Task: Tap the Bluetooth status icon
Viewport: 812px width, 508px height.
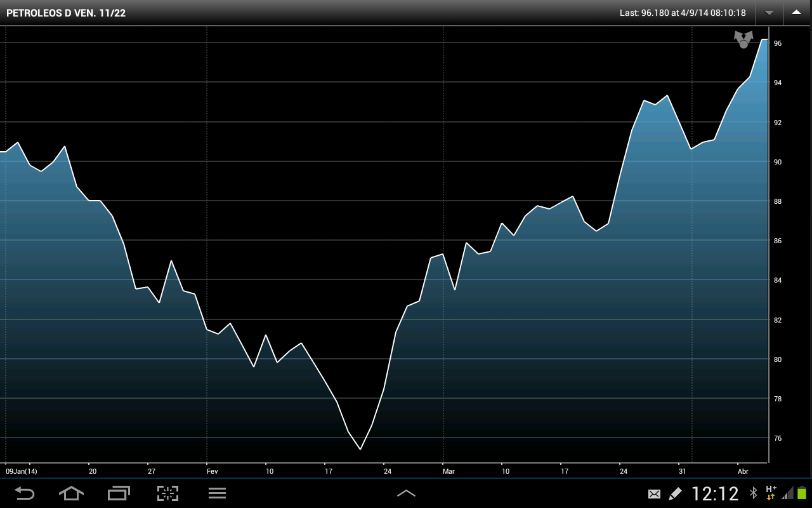Action: pos(754,493)
